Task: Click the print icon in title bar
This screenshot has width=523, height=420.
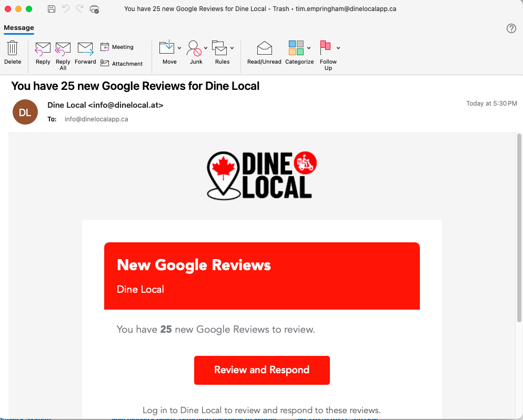Action: [95, 9]
